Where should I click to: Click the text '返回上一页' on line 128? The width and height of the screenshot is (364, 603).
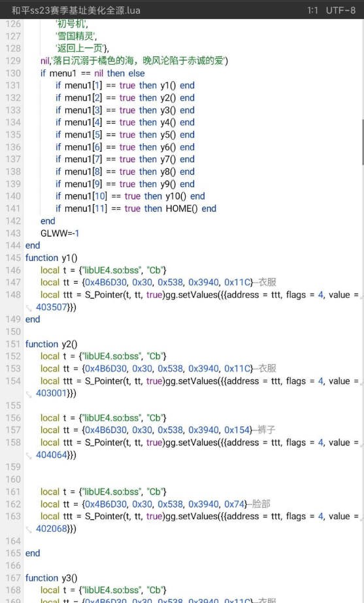click(x=82, y=48)
